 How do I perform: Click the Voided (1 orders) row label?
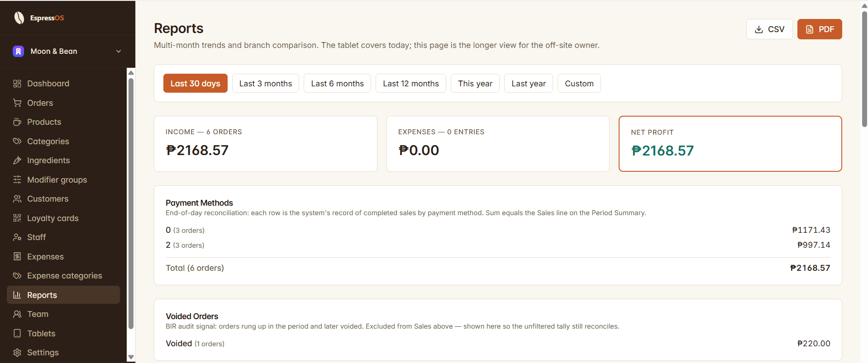(x=195, y=344)
